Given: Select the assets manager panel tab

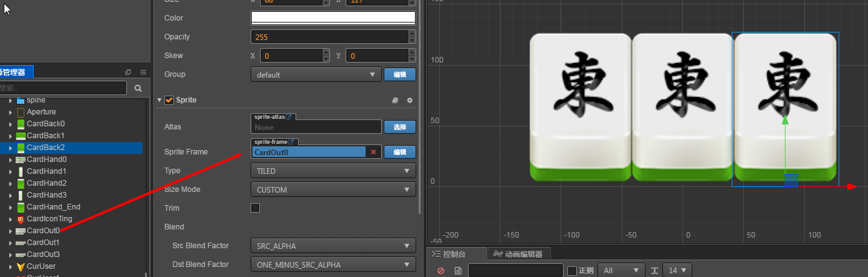Looking at the screenshot, I should (x=15, y=73).
